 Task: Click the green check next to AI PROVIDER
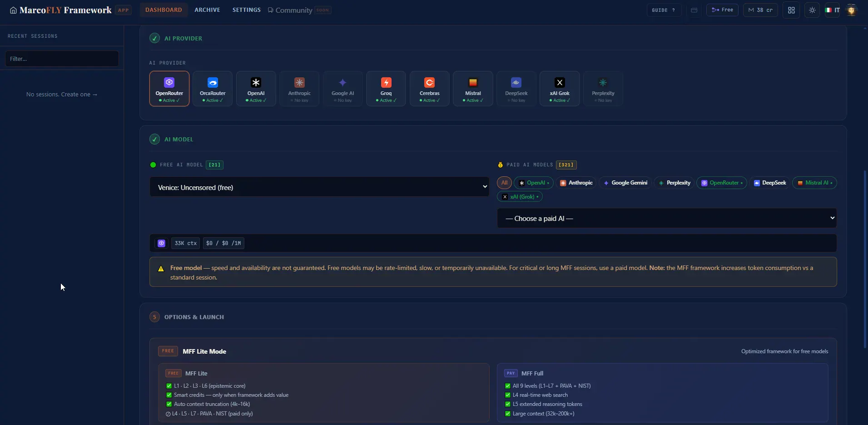pyautogui.click(x=154, y=38)
